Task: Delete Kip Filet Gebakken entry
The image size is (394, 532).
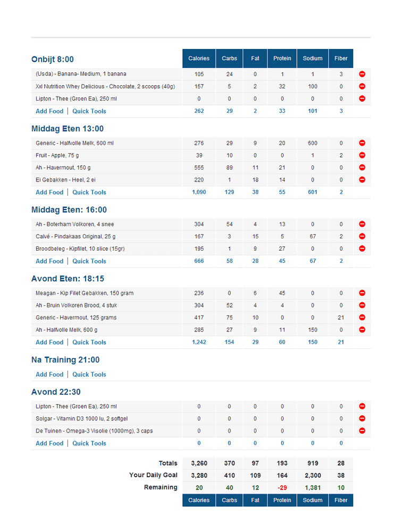Action: point(362,293)
